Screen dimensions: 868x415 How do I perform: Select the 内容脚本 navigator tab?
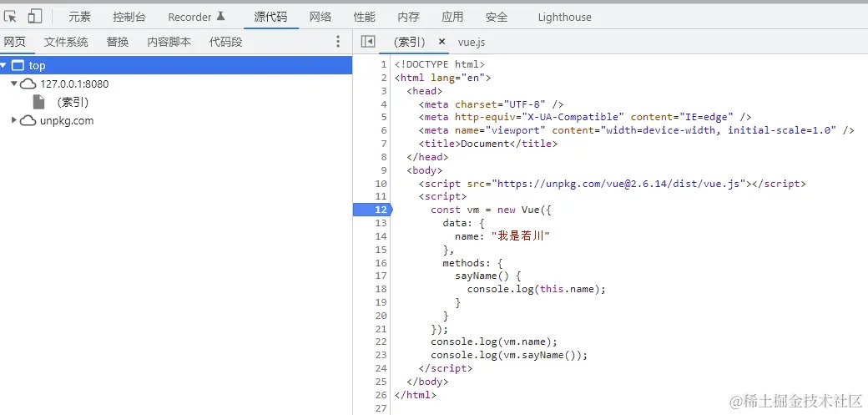click(x=169, y=42)
